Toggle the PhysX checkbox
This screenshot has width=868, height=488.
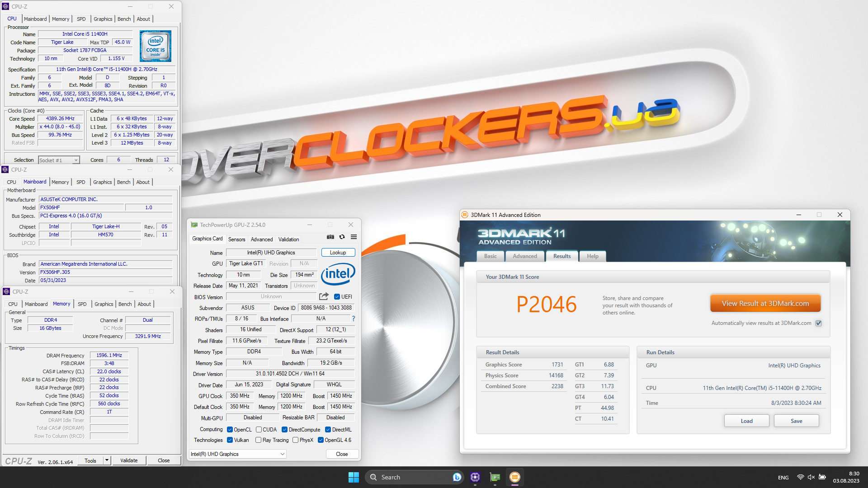tap(295, 440)
